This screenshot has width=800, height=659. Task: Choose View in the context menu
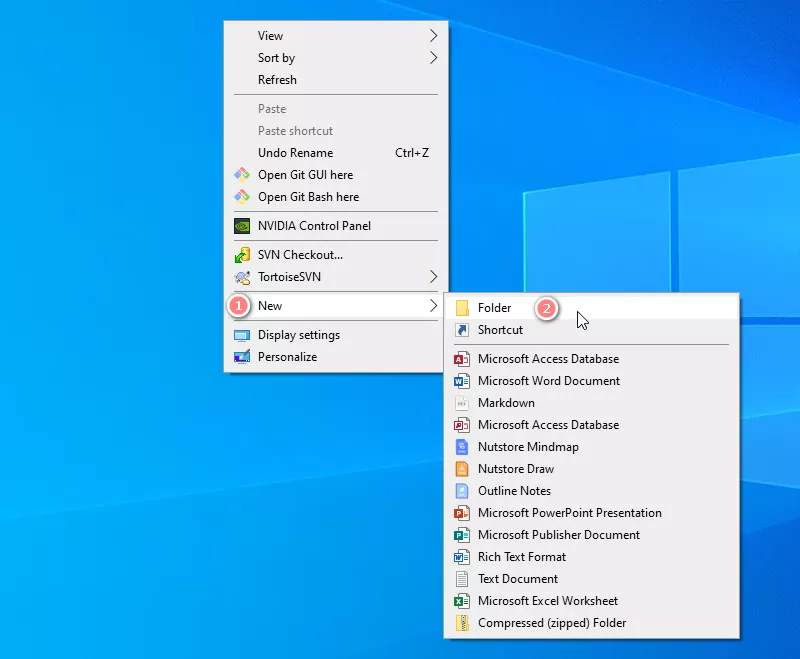tap(336, 36)
